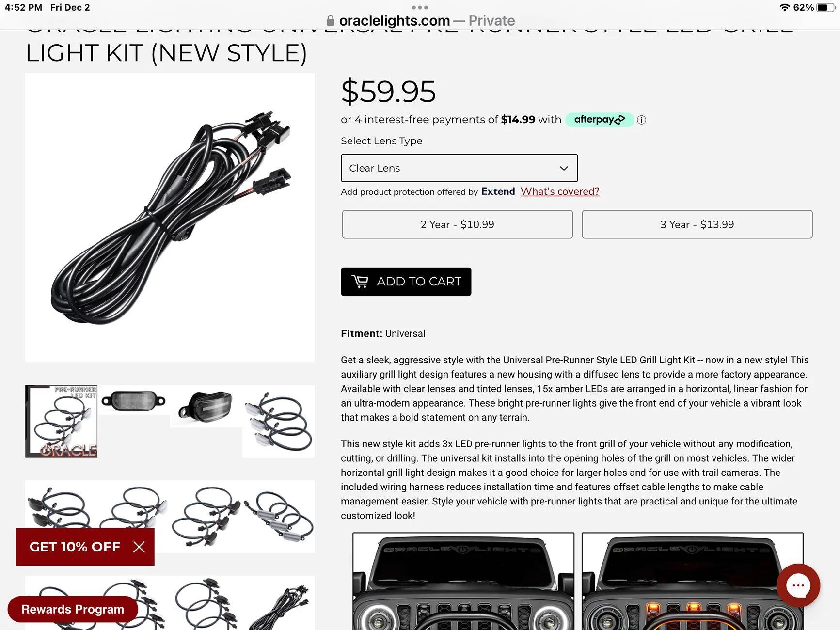
Task: Click the GET 10% OFF offer
Action: [75, 547]
